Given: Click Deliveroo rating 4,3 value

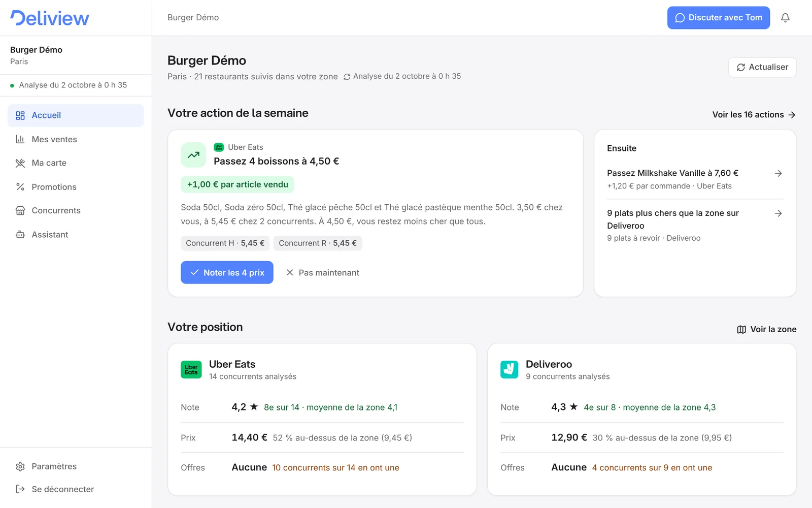Looking at the screenshot, I should [x=558, y=407].
